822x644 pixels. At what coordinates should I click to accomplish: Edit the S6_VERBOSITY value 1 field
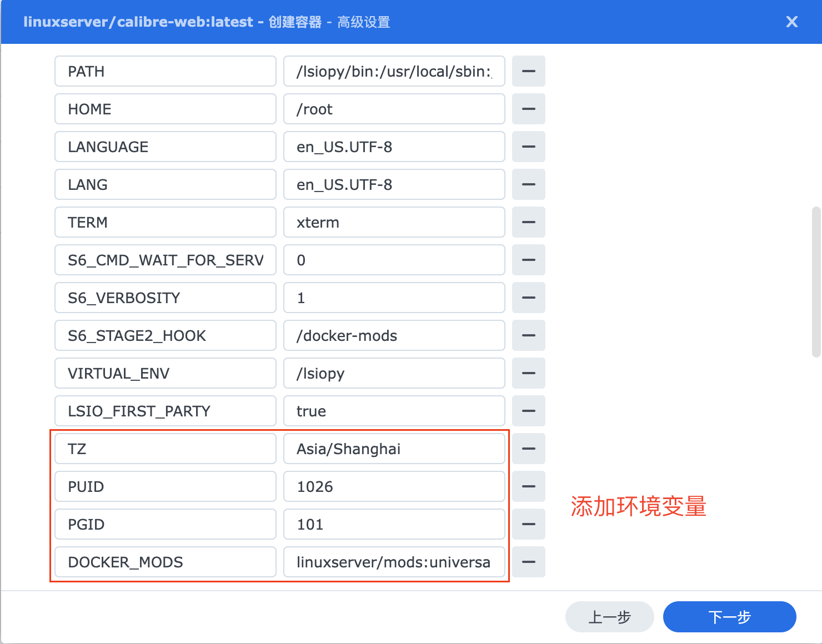(394, 298)
